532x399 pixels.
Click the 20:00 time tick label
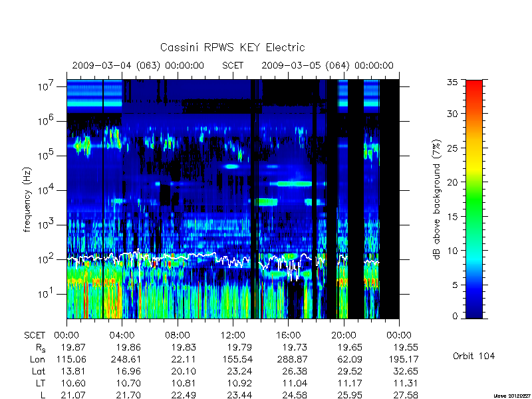click(344, 336)
